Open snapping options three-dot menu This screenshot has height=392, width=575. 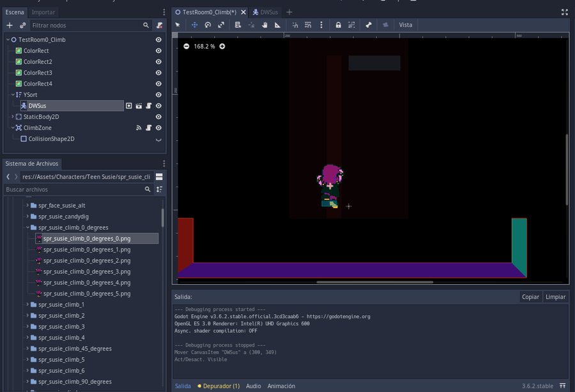(321, 25)
